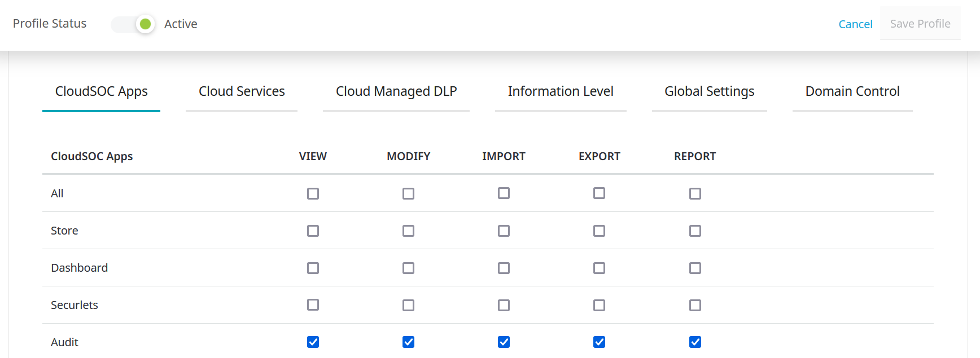The width and height of the screenshot is (980, 358).
Task: Go to the Global Settings tab
Action: click(x=709, y=91)
